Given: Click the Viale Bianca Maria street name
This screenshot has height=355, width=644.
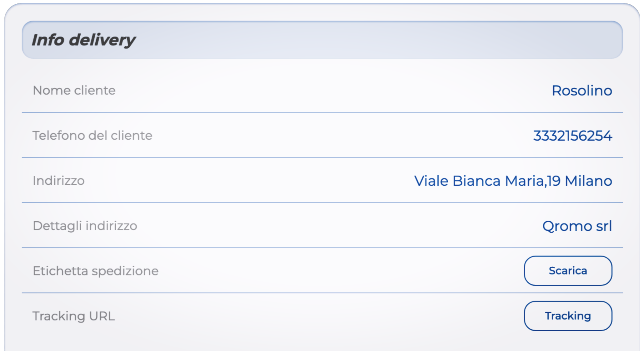Looking at the screenshot, I should coord(479,181).
